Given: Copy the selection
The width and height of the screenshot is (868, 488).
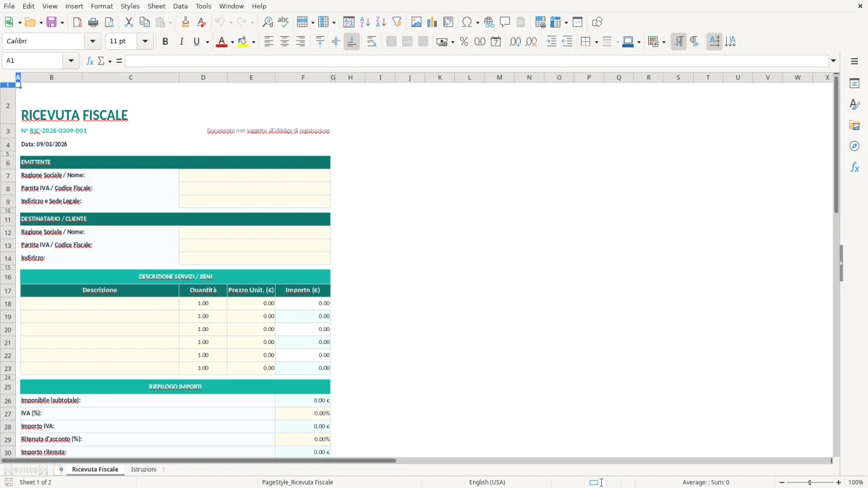Looking at the screenshot, I should click(x=145, y=22).
